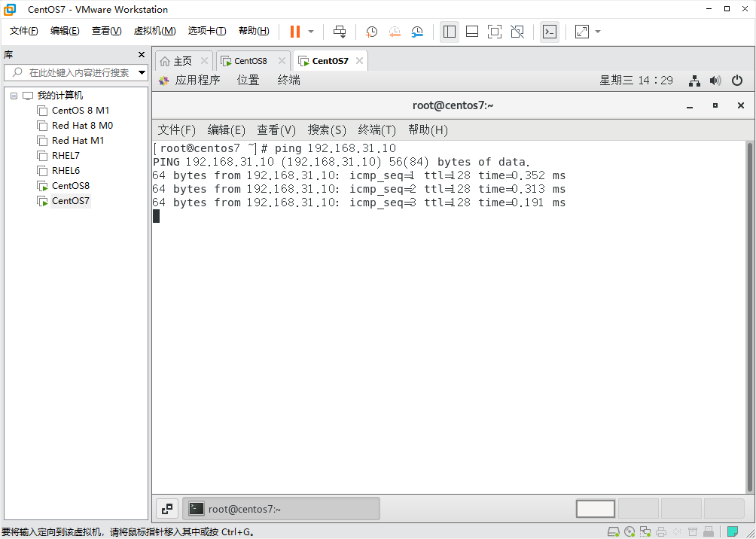Click the printer status icon
756x539 pixels.
pyautogui.click(x=661, y=532)
